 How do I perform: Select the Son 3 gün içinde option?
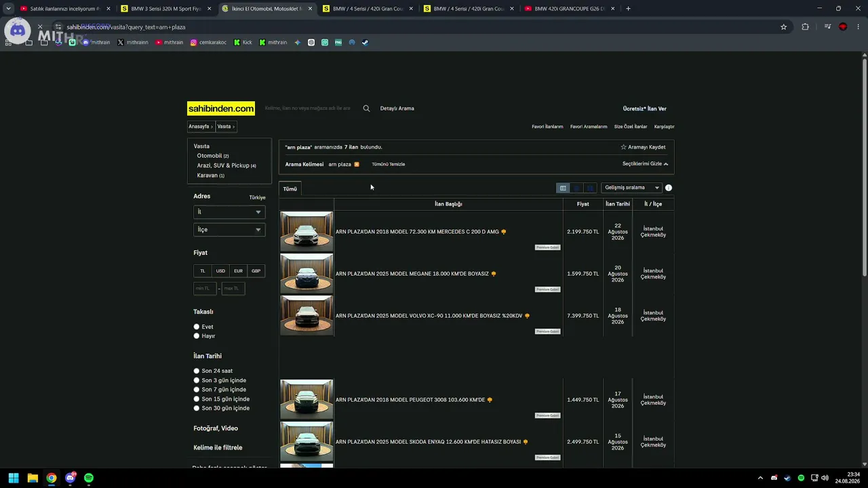coord(197,380)
